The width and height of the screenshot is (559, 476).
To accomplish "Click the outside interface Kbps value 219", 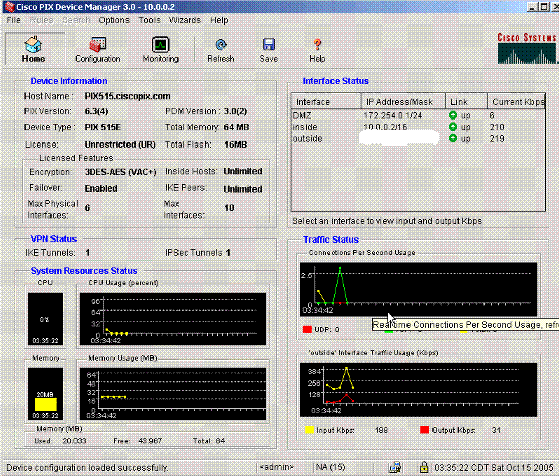I will (x=497, y=138).
